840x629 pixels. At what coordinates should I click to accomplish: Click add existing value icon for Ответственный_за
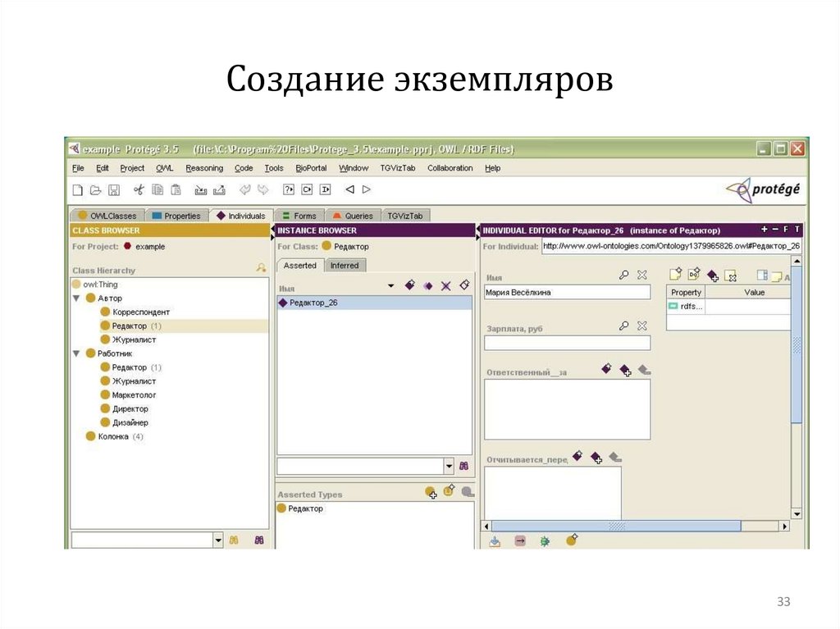(626, 371)
